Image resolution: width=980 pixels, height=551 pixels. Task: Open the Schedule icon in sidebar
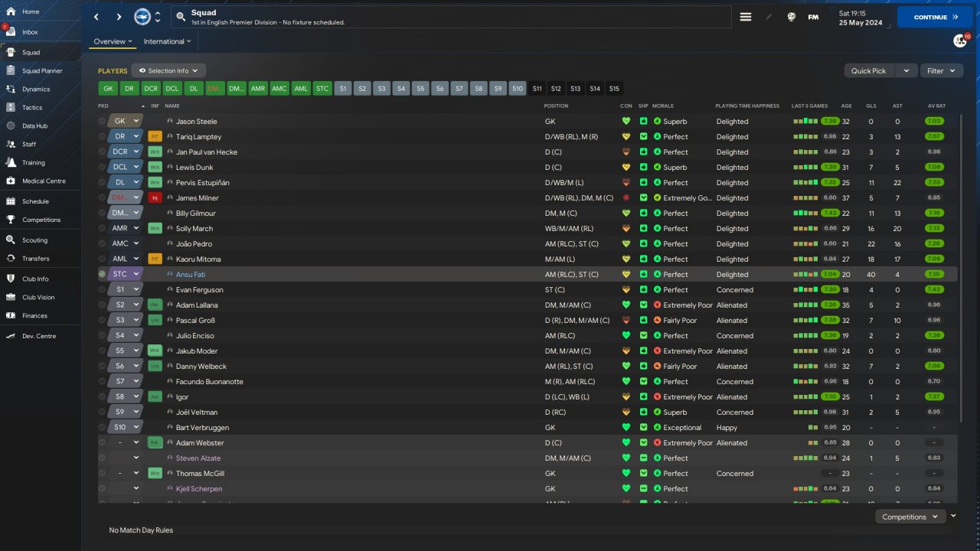[x=11, y=201]
